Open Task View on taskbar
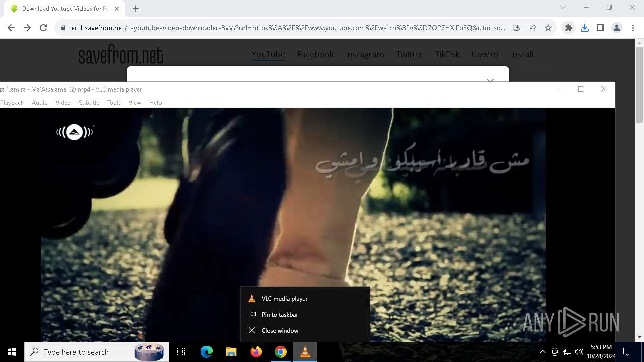Screen dimensions: 644x362 coord(181,352)
